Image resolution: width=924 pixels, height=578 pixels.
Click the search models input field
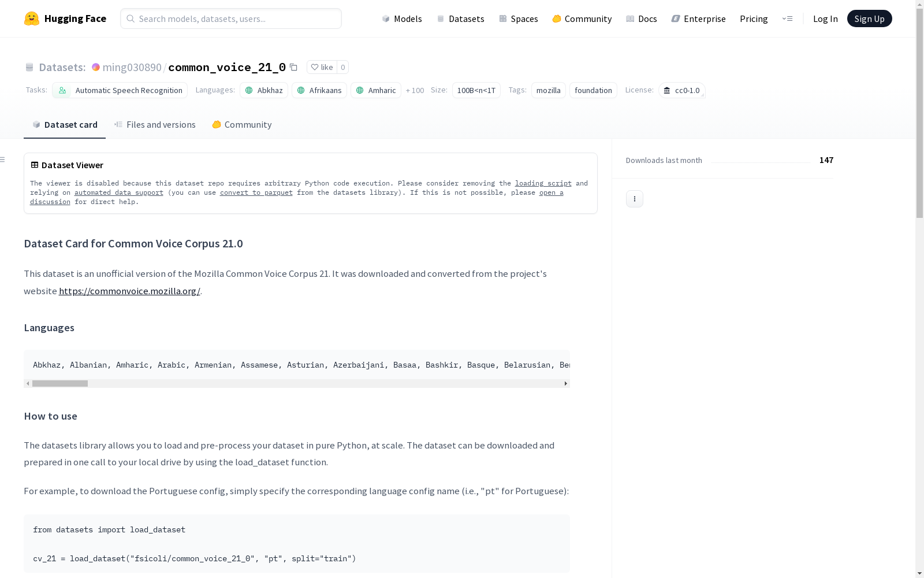point(231,18)
